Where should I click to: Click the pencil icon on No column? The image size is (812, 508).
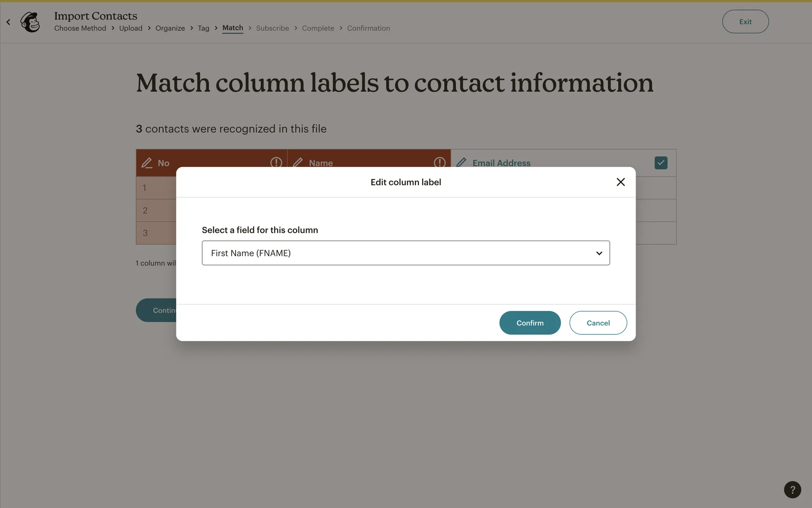point(147,163)
